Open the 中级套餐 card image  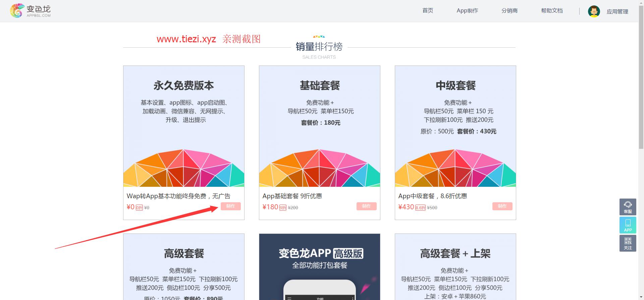(455, 126)
